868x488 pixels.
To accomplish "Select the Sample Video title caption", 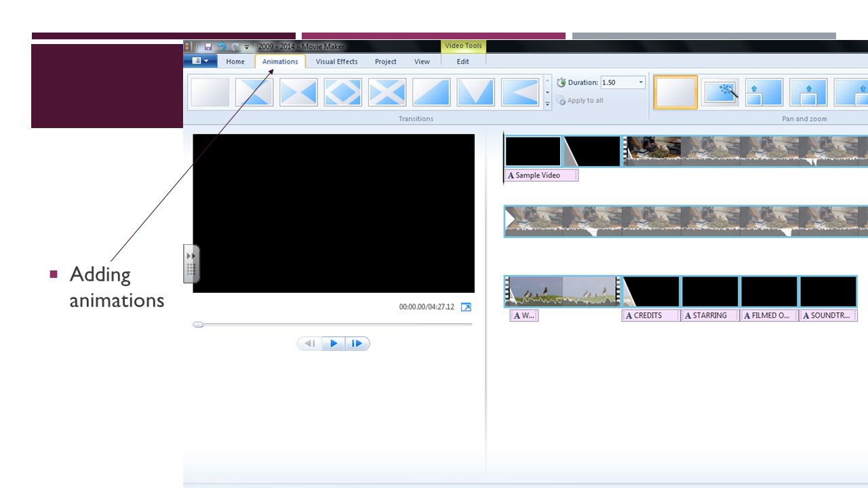I will coord(542,176).
